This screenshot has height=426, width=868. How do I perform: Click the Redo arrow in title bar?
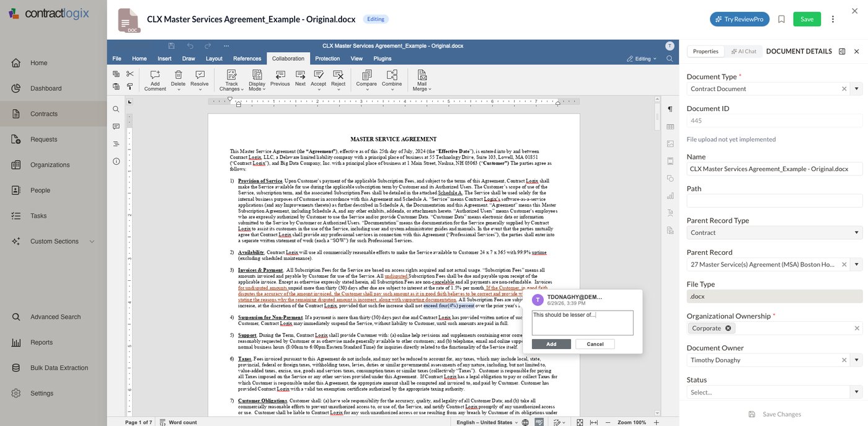[208, 46]
